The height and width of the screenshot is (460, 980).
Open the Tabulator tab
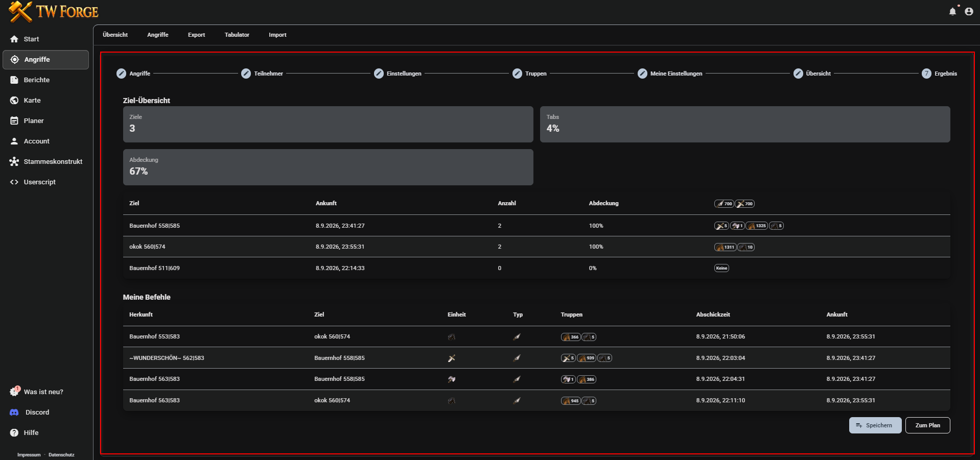pyautogui.click(x=237, y=35)
